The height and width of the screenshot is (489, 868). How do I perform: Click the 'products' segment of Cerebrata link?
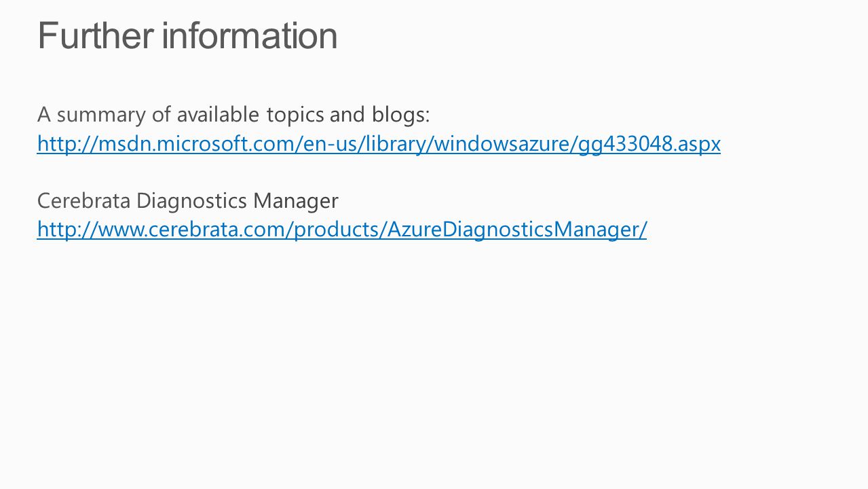click(x=337, y=230)
